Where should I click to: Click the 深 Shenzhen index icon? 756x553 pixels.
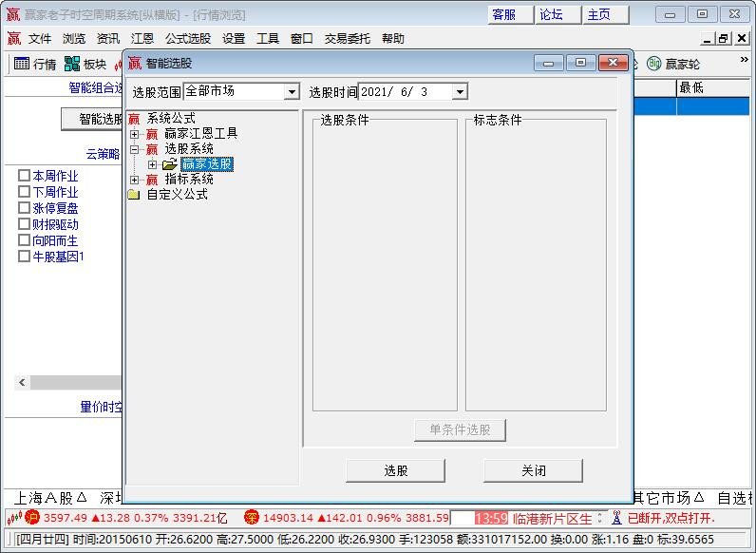251,518
